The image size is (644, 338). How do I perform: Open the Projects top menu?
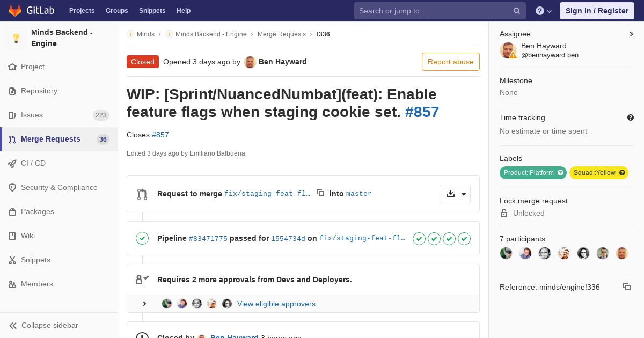click(x=82, y=11)
